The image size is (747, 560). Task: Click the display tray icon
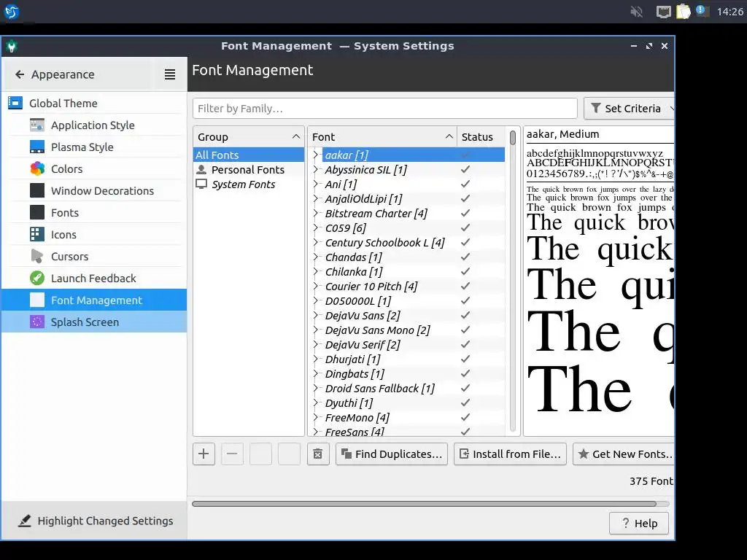coord(663,12)
